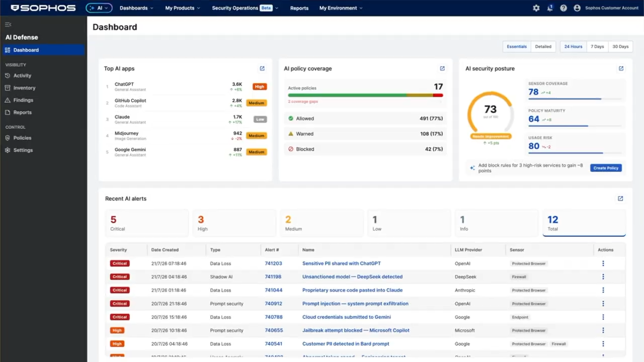The height and width of the screenshot is (362, 644).
Task: Go to Reports in the sidebar
Action: pyautogui.click(x=22, y=113)
